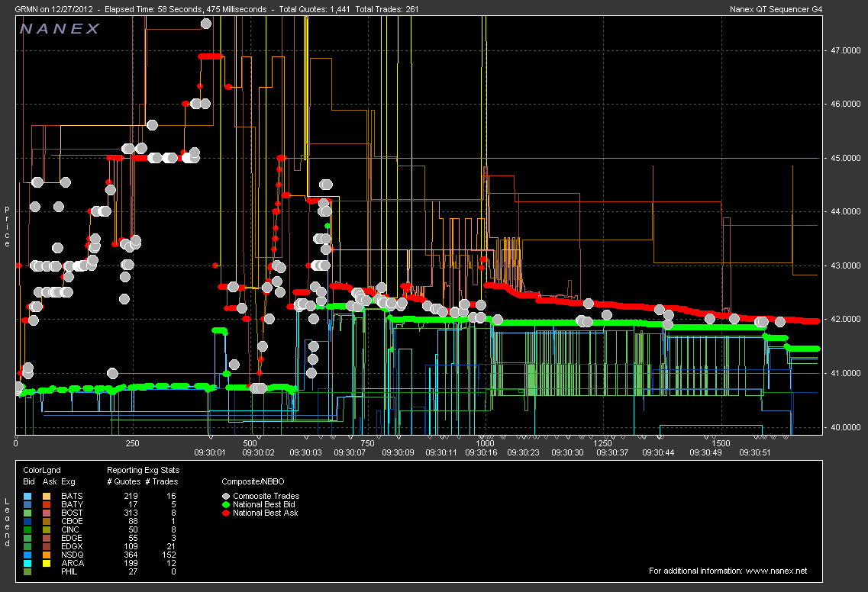This screenshot has height=592, width=868.
Task: Choose the EDGX ask color swatch
Action: click(47, 547)
